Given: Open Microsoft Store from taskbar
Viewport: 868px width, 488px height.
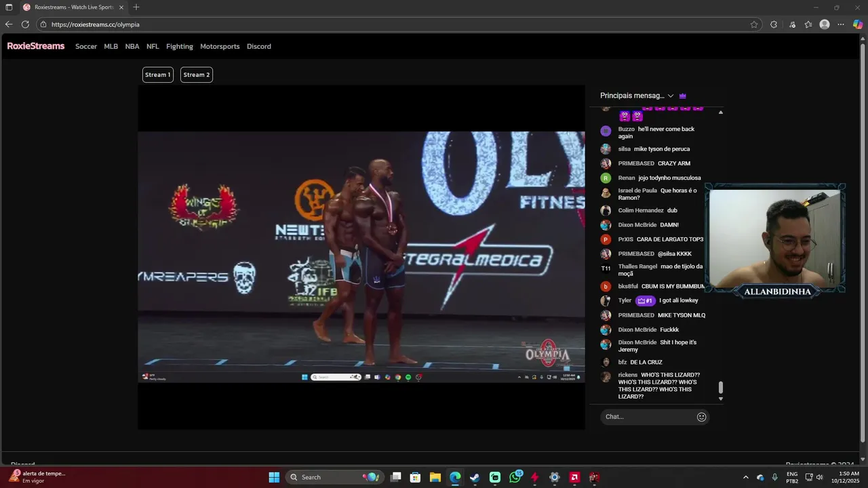Looking at the screenshot, I should tap(416, 477).
